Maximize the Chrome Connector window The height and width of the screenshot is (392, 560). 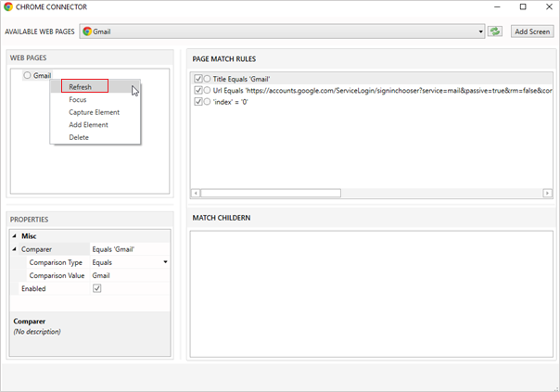[523, 6]
